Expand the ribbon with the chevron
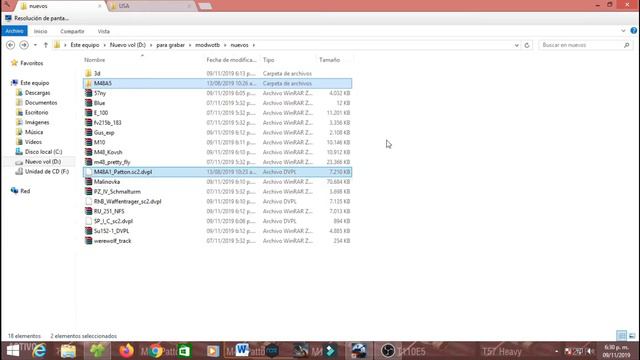The height and width of the screenshot is (360, 640). pyautogui.click(x=623, y=31)
